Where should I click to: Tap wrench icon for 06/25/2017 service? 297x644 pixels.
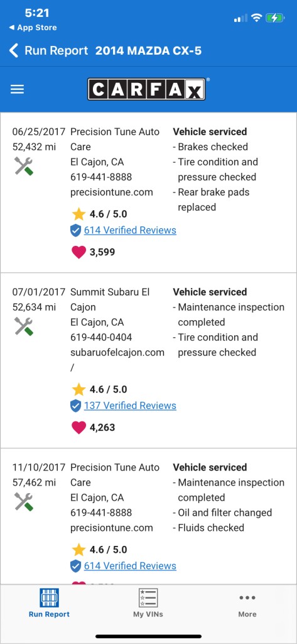tap(23, 166)
